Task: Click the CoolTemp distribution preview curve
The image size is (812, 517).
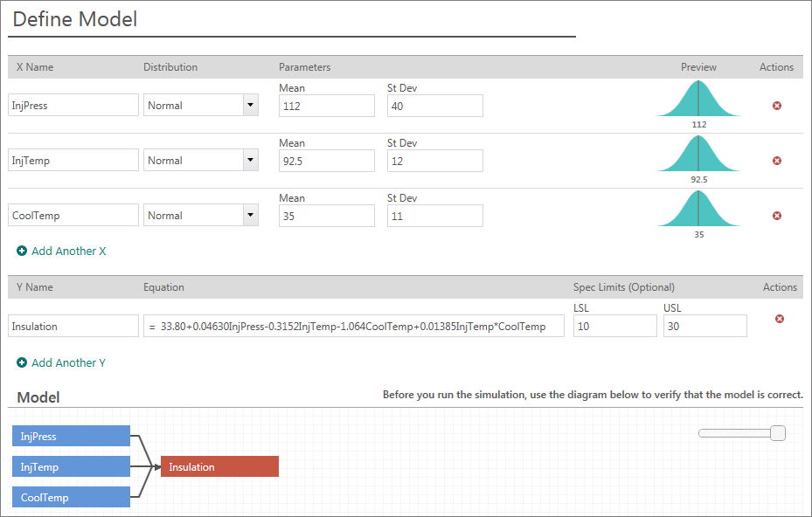Action: 698,209
